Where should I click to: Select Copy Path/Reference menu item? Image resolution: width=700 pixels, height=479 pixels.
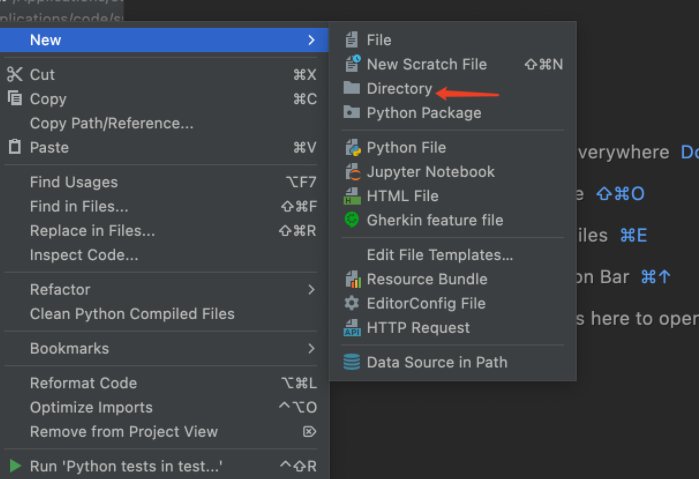pos(112,124)
